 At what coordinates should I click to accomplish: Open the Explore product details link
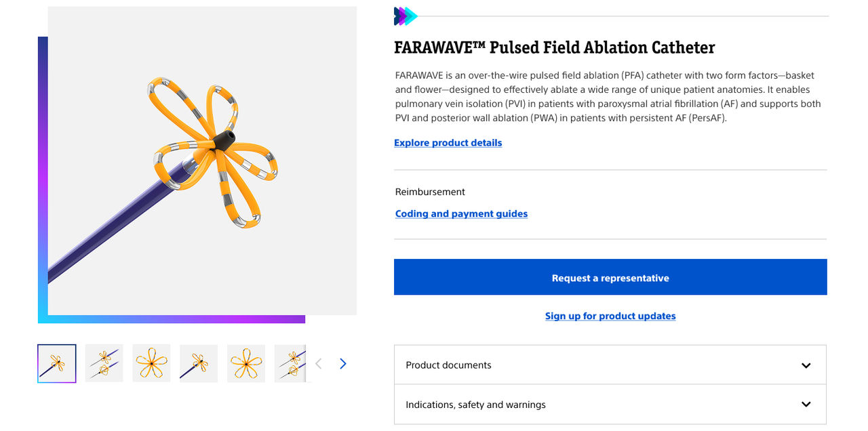click(448, 143)
